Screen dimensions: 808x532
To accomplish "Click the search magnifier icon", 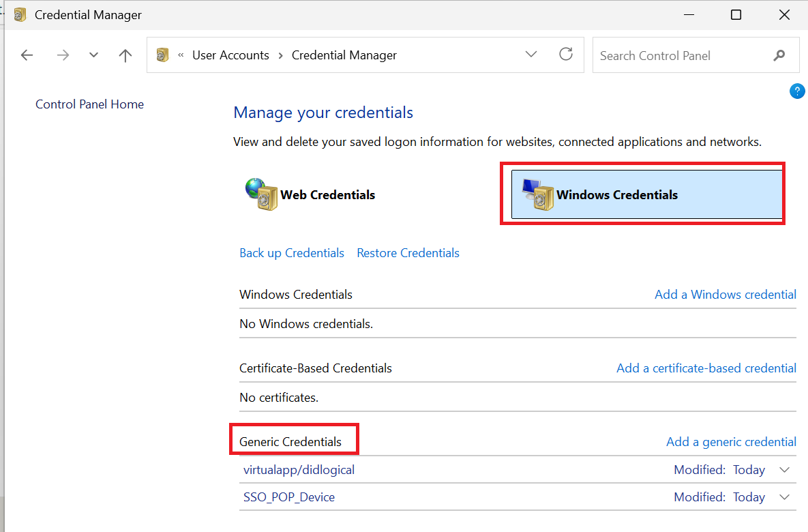I will point(779,55).
